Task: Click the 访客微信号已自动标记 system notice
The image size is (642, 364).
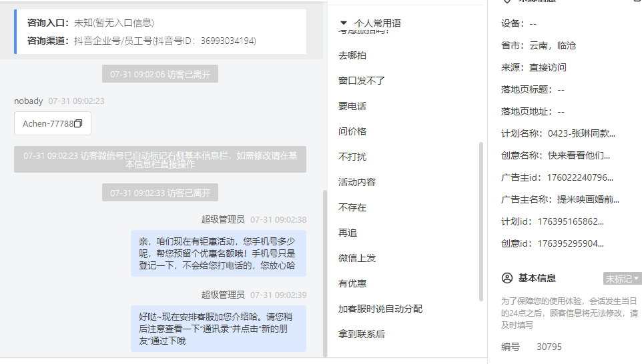Action: [160, 159]
